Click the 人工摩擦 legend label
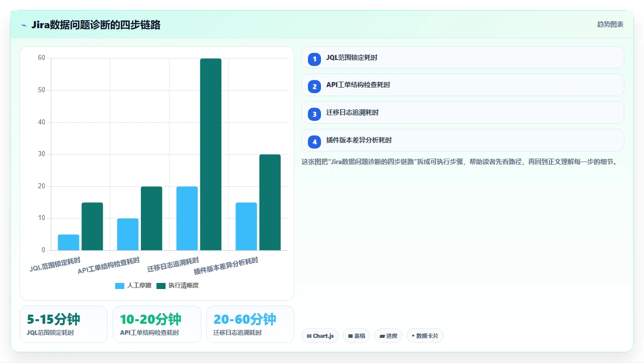 [139, 286]
